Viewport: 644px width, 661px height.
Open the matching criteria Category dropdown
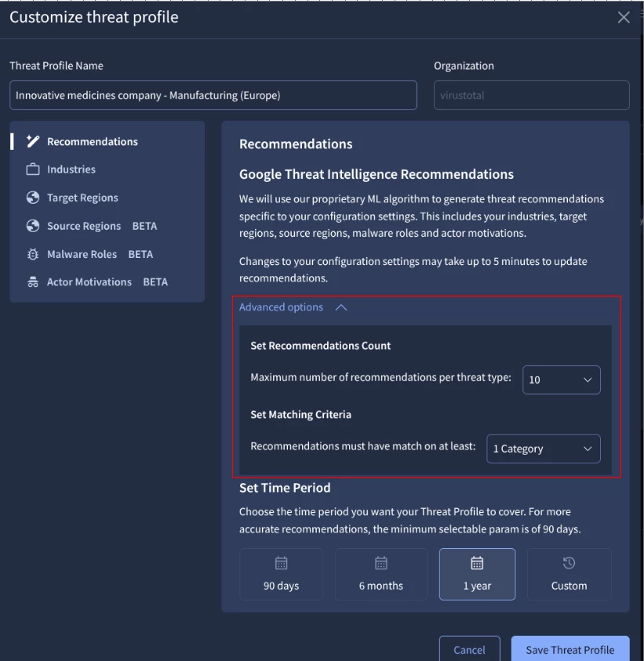(x=544, y=449)
